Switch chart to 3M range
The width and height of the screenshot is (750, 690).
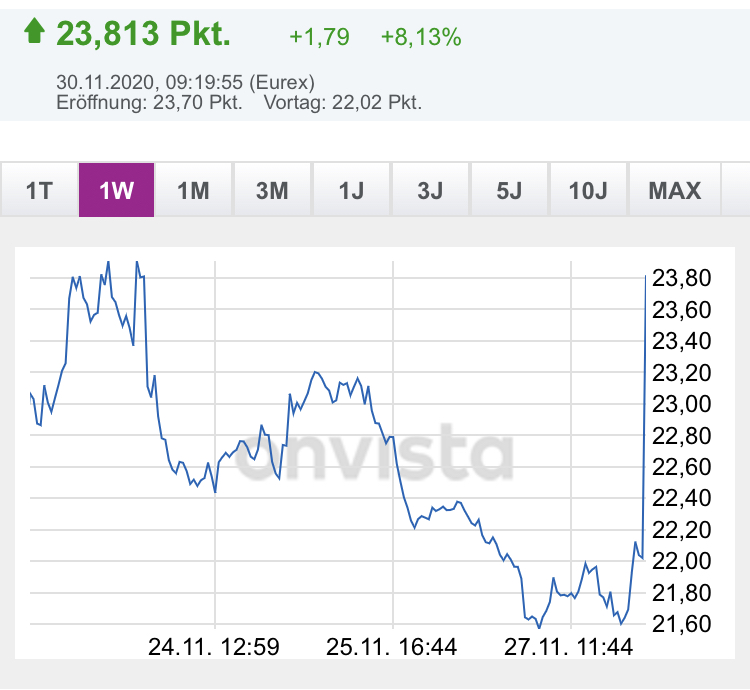coord(272,190)
